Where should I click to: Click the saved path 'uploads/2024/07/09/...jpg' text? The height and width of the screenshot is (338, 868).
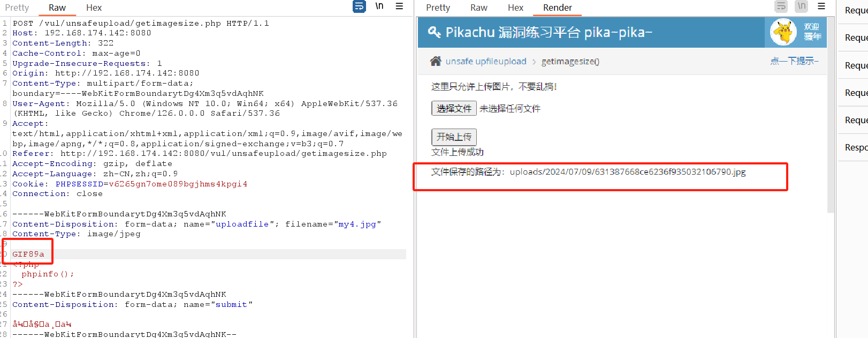[x=628, y=172]
